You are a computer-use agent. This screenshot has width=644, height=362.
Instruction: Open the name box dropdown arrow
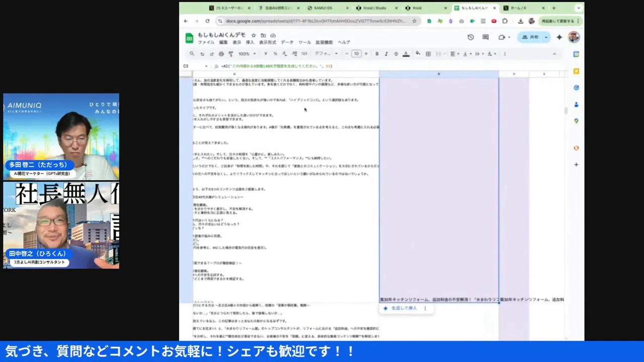[206, 66]
